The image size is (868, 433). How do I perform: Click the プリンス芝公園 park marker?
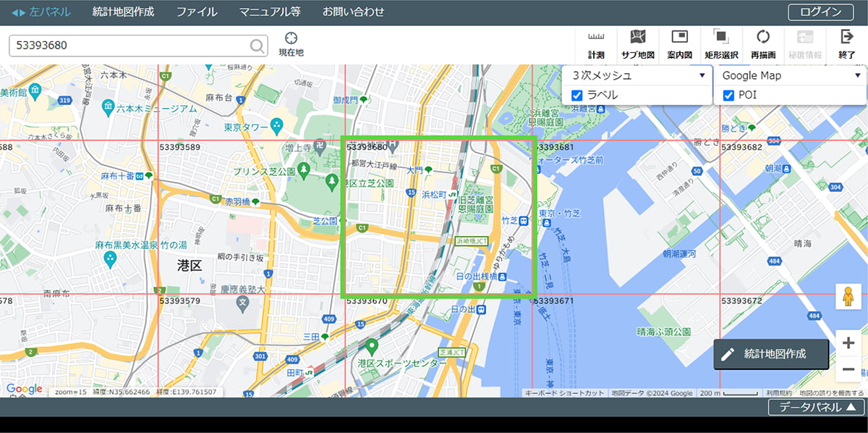[x=304, y=171]
